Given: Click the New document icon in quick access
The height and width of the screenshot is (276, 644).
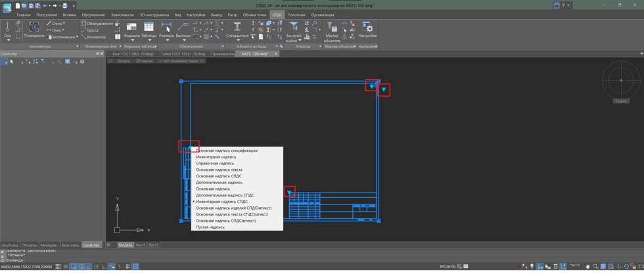Looking at the screenshot, I should coord(18,6).
